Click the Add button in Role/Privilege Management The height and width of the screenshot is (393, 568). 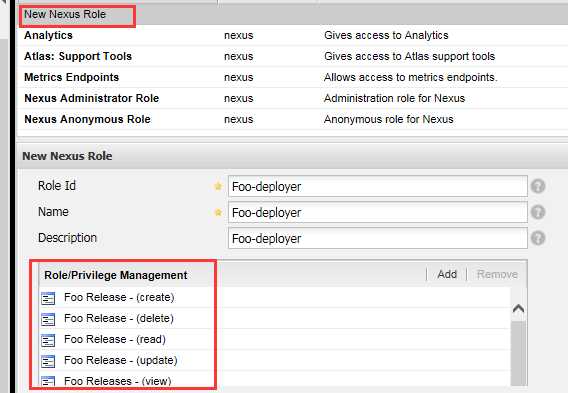(x=447, y=274)
